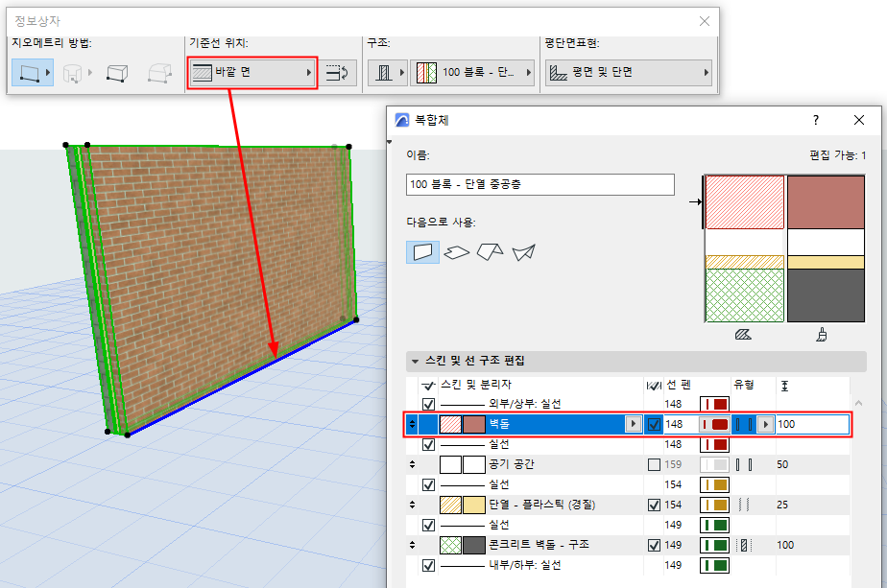Click the 외부/상부 line pen color swatch
The height and width of the screenshot is (588, 887).
714,404
